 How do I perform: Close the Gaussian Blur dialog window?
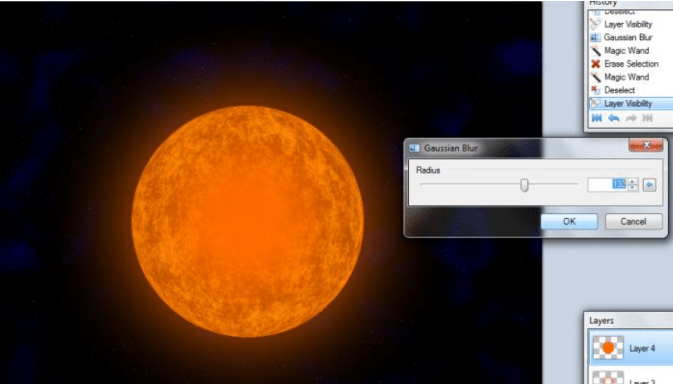click(x=646, y=145)
